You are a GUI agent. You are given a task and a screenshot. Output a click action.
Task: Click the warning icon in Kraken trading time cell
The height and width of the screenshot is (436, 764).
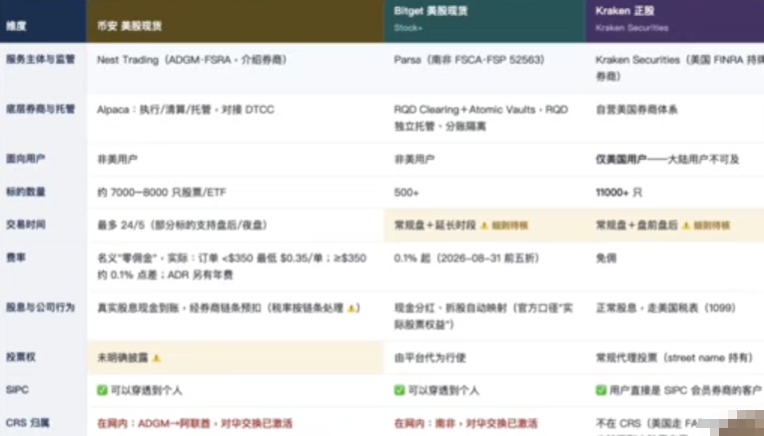click(686, 226)
